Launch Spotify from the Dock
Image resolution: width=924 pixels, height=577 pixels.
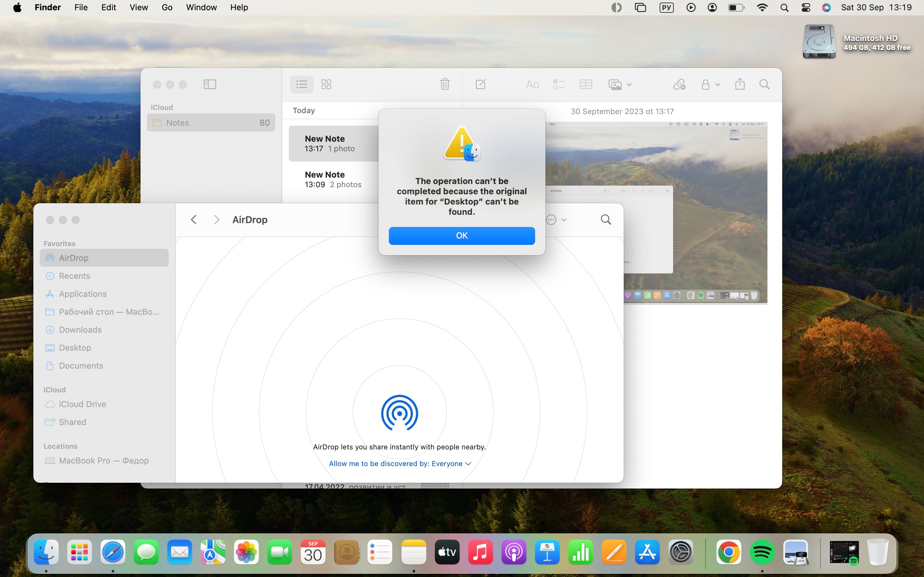[762, 552]
